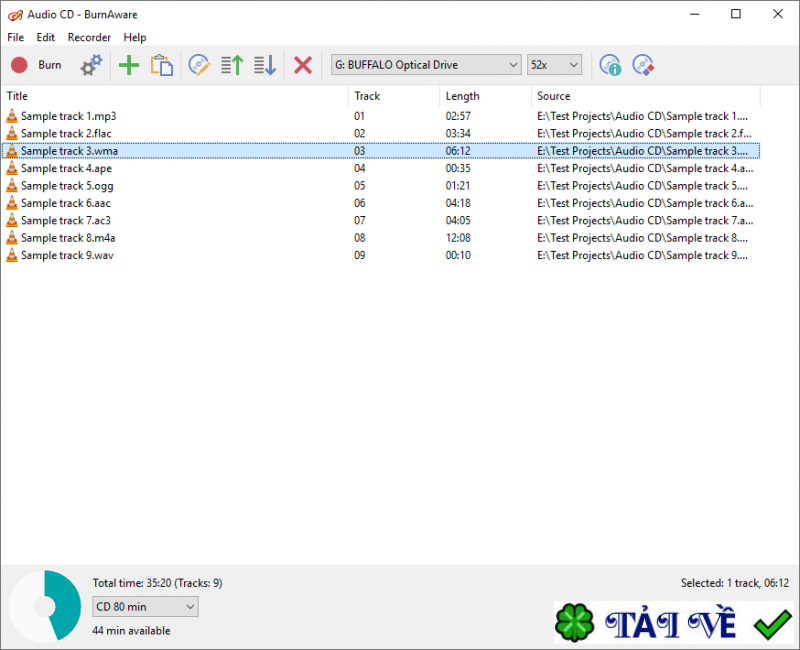Click VLC icon of Sample track 1.mp3

coord(12,116)
